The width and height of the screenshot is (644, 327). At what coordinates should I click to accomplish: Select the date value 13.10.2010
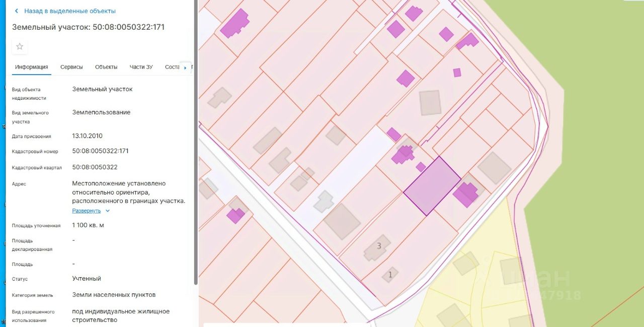coord(88,136)
